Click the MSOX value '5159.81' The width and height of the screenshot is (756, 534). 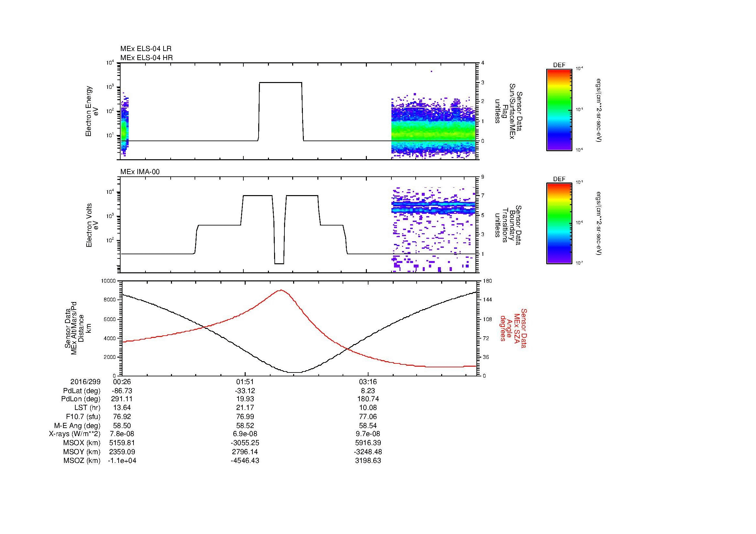pyautogui.click(x=122, y=443)
